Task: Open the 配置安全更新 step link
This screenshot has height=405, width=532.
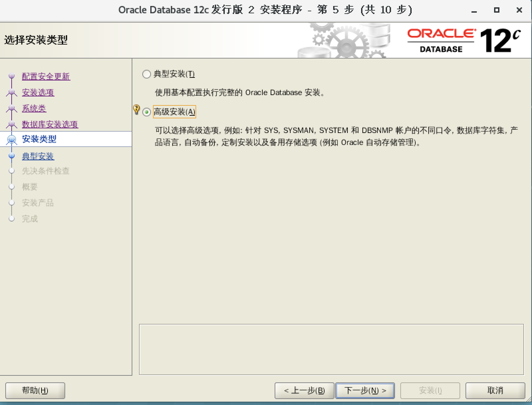Action: (x=46, y=76)
